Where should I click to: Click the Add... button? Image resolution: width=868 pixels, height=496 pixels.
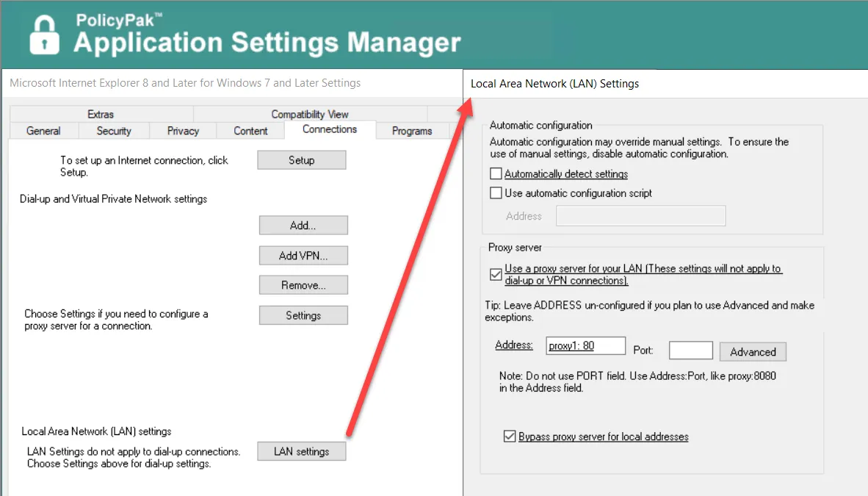[303, 226]
